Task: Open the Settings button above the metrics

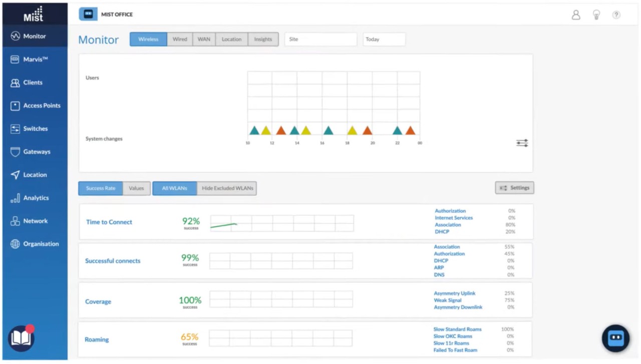Action: pyautogui.click(x=514, y=187)
